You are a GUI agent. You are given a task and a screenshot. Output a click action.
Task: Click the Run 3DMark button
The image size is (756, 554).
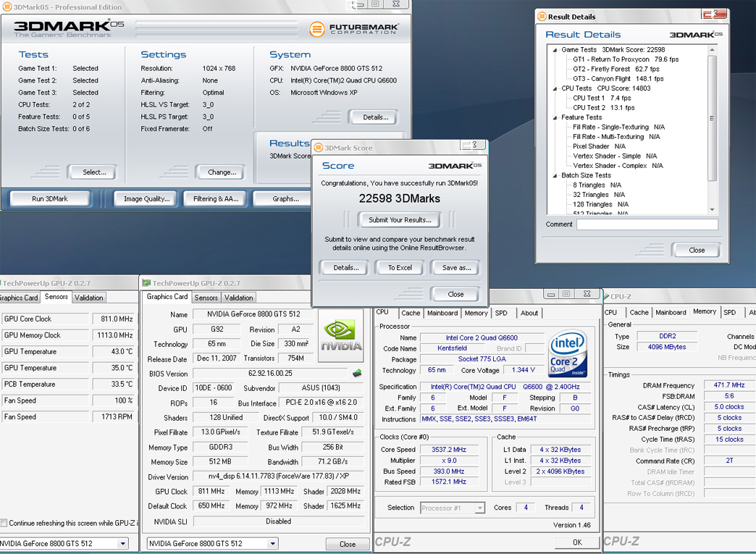[x=50, y=198]
